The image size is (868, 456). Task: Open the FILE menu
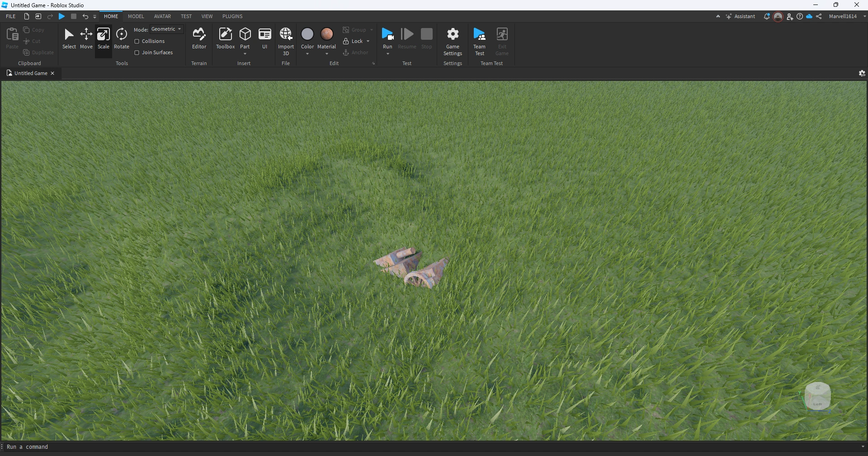pos(11,16)
